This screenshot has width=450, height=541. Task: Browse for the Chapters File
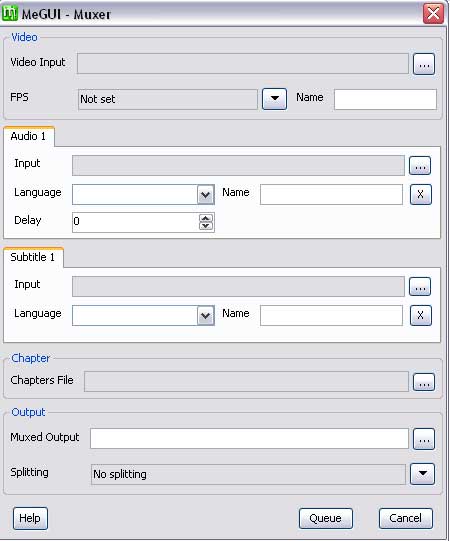(x=424, y=382)
